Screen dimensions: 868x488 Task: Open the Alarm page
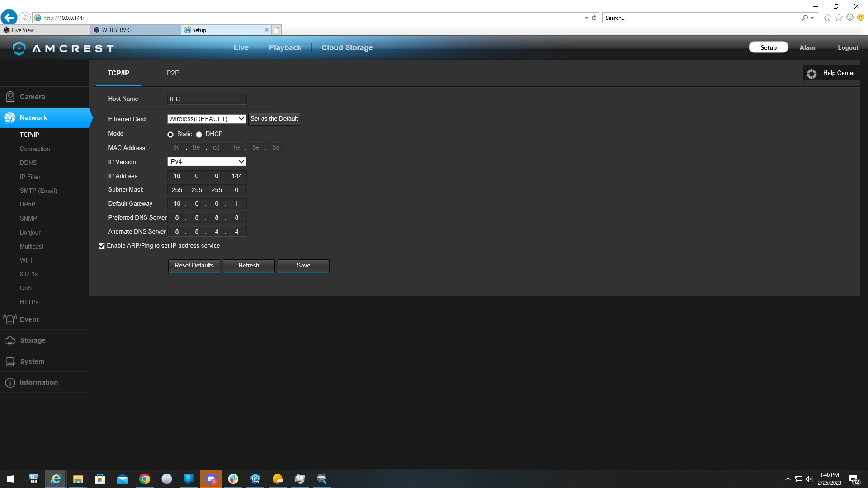pos(808,47)
